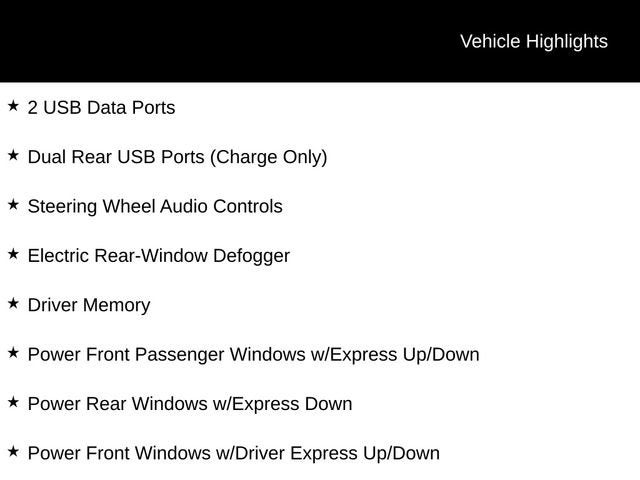Click the black header banner area
This screenshot has height=480, width=640.
pos(320,41)
